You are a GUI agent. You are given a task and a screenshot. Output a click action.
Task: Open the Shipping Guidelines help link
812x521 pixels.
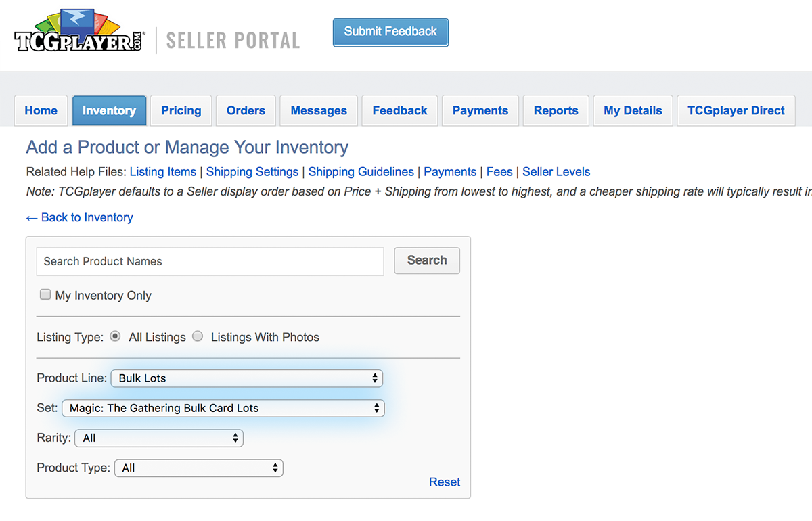(x=361, y=172)
